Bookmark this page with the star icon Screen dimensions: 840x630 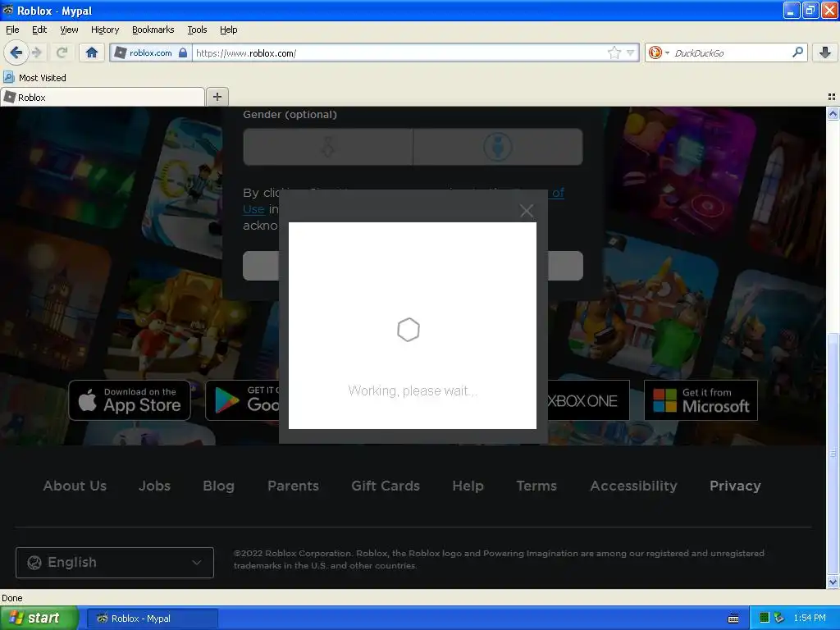coord(614,52)
